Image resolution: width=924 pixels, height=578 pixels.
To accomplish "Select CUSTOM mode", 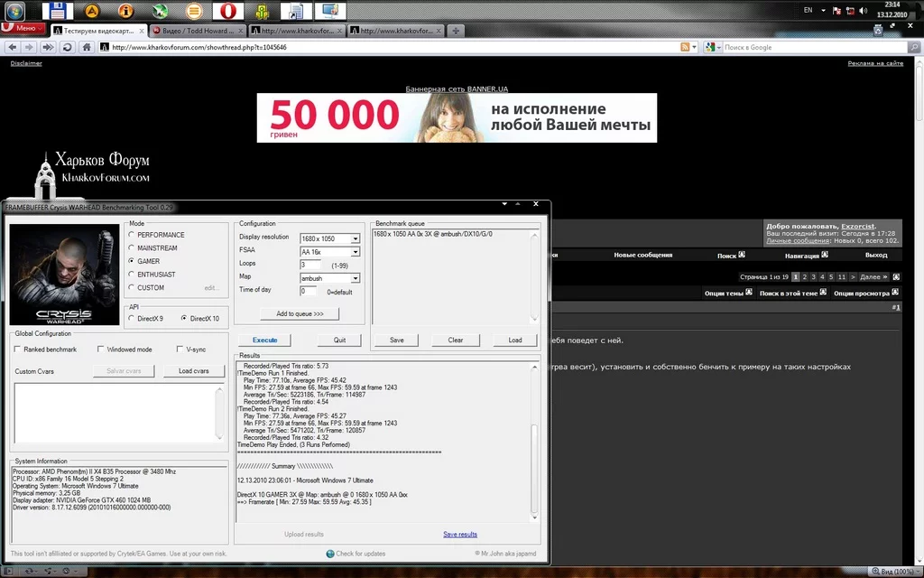I will pyautogui.click(x=132, y=287).
